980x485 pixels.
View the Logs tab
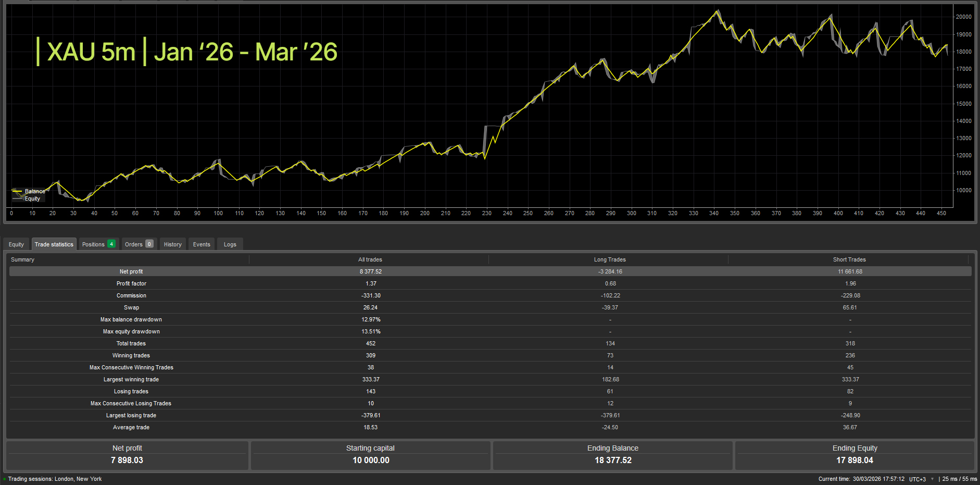pyautogui.click(x=230, y=244)
